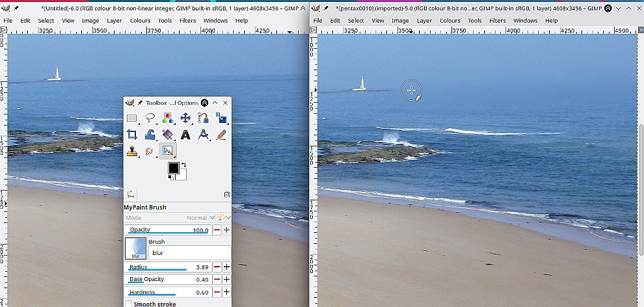Viewport: 644px width, 307px height.
Task: Select the Warp Transform tool
Action: point(150,135)
